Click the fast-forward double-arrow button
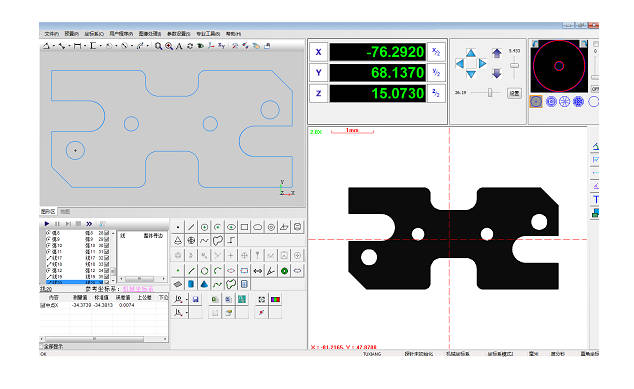Viewport: 634px width, 389px height. 89,224
